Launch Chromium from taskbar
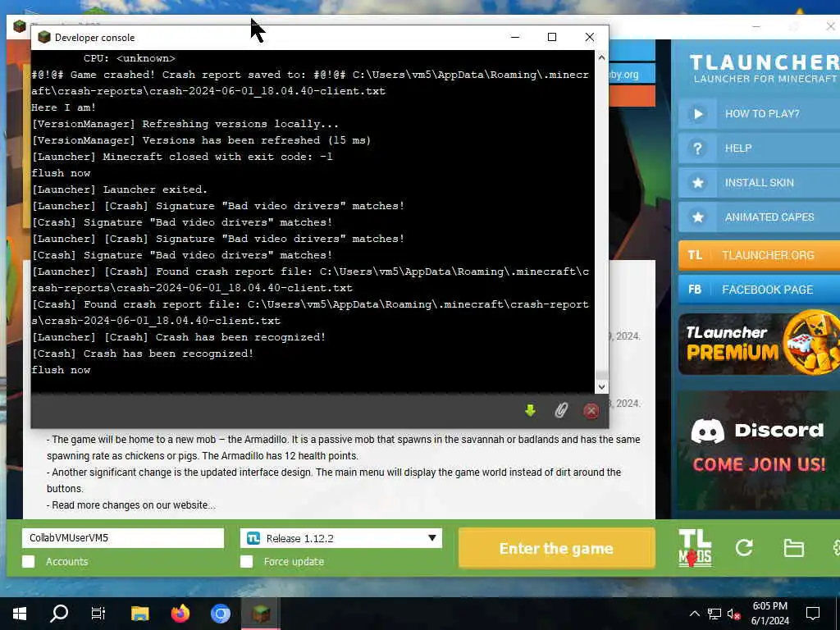This screenshot has width=840, height=630. 220,614
